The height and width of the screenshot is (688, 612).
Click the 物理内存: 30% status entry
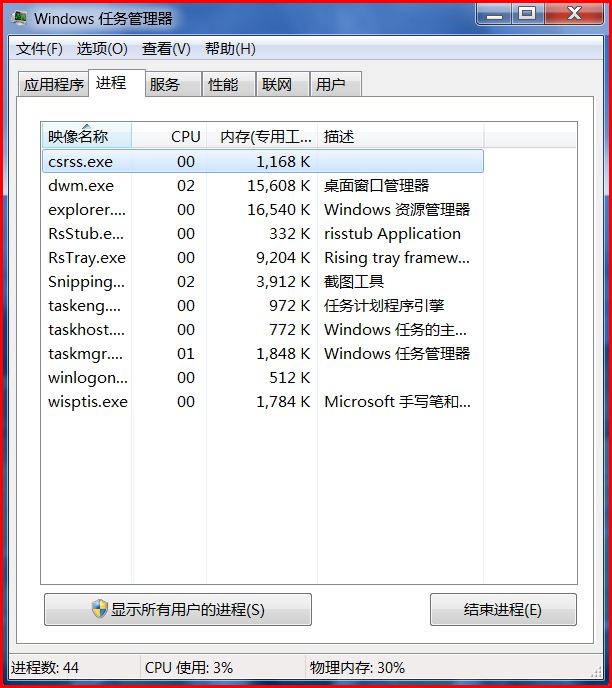357,668
